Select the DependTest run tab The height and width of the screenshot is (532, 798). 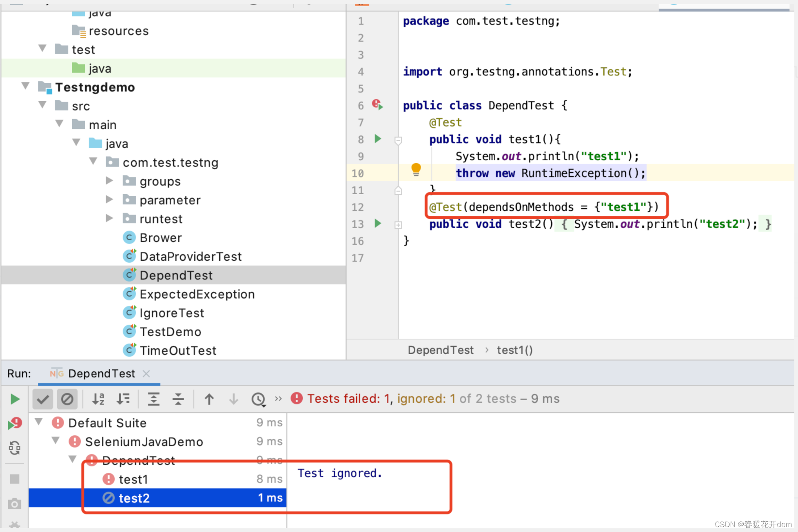tap(99, 373)
